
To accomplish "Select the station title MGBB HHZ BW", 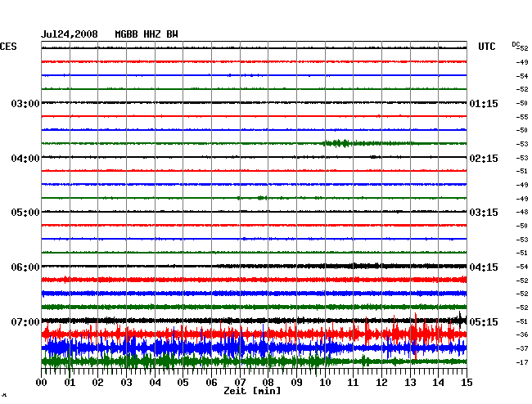I will (x=147, y=34).
